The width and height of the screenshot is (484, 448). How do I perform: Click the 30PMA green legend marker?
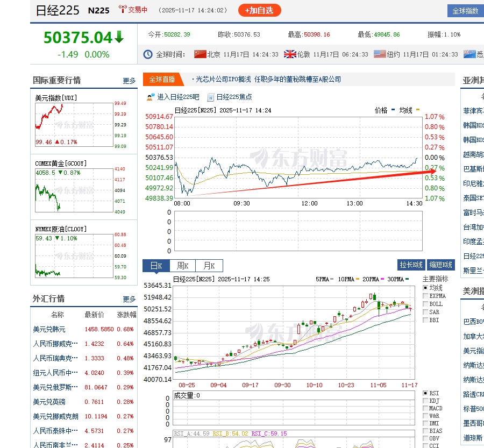pyautogui.click(x=407, y=279)
